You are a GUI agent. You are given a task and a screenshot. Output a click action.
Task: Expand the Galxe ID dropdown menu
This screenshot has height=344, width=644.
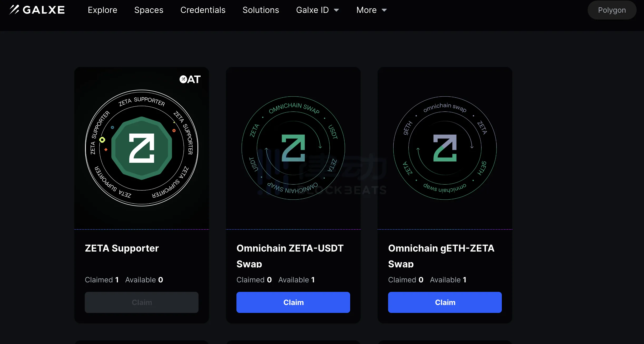[x=317, y=10]
